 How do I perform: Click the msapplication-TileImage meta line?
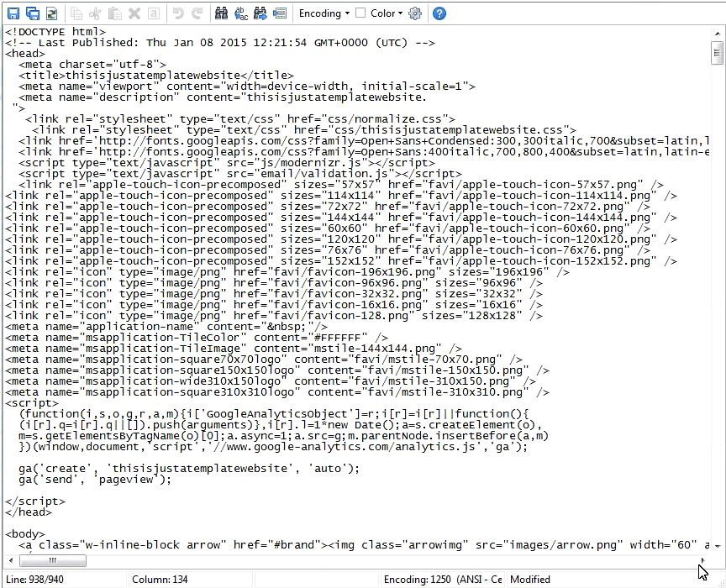234,349
